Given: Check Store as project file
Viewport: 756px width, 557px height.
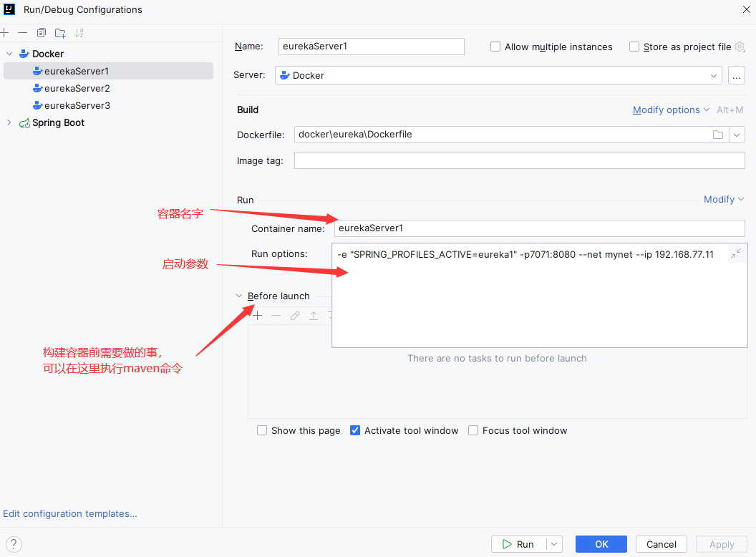Looking at the screenshot, I should coord(634,47).
